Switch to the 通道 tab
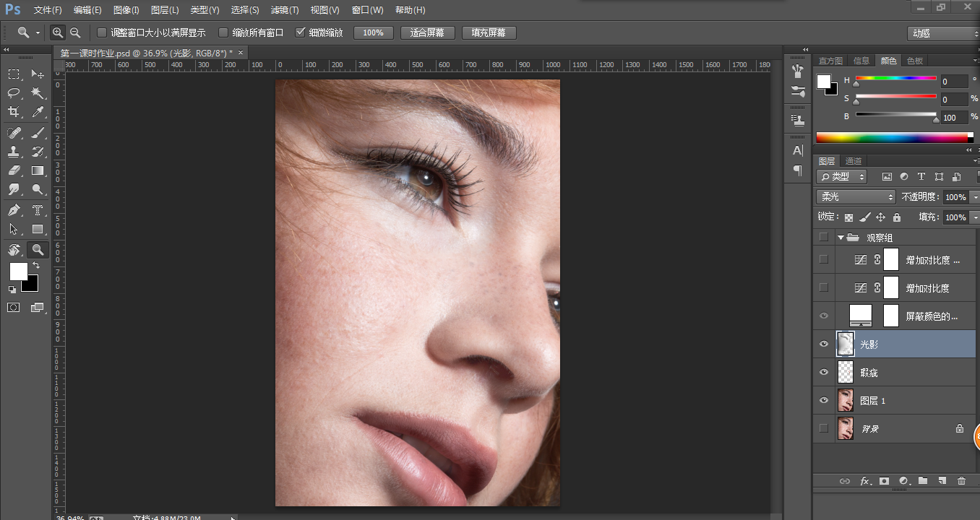Viewport: 980px width, 520px height. (854, 161)
